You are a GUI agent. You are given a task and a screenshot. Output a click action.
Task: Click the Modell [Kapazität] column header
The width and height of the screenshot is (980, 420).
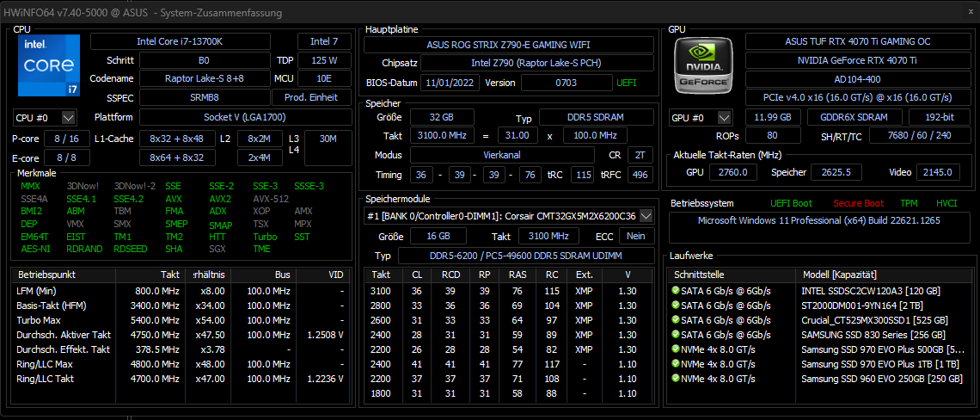[x=883, y=275]
